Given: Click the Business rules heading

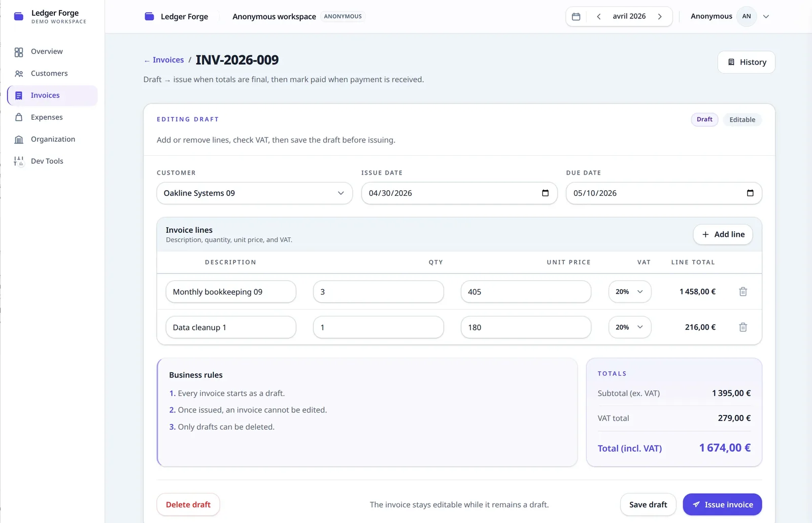Looking at the screenshot, I should 196,375.
